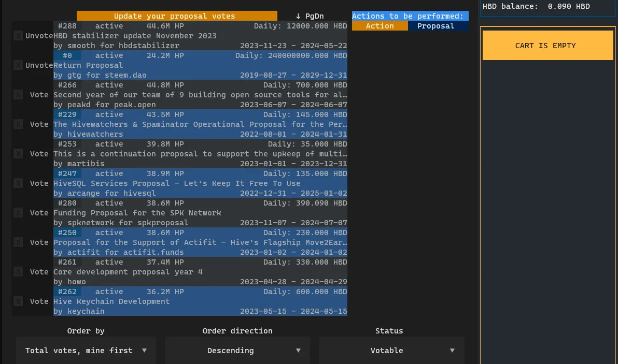Screen dimensions: 618x364
Task: Check the Vote box for HiveSQL Services Proposal
Action: 18,183
